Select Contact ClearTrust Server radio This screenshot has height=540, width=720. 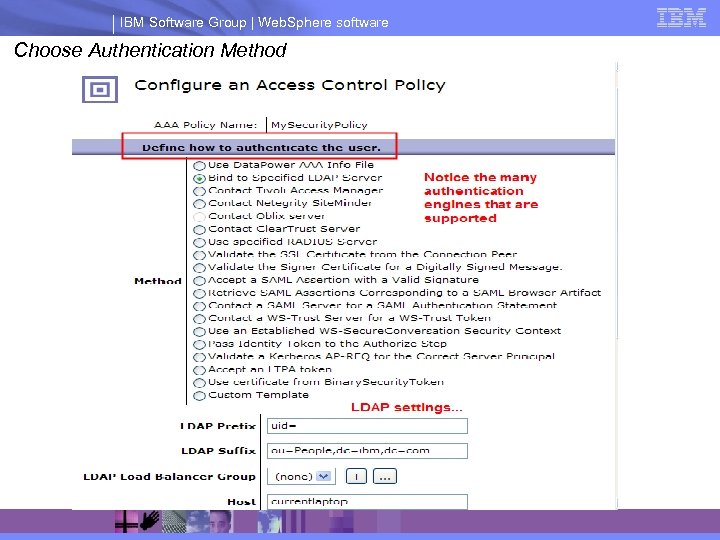point(199,229)
